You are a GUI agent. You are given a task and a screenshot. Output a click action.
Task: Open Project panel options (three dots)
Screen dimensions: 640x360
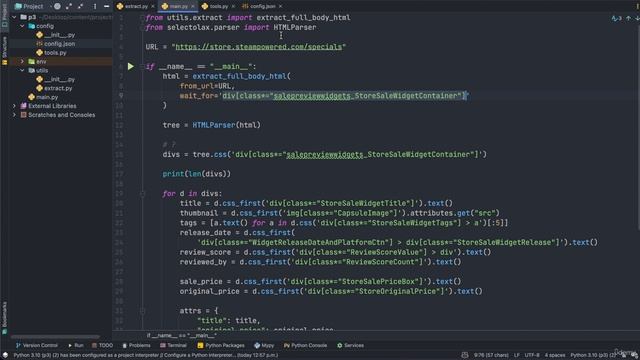(x=95, y=6)
